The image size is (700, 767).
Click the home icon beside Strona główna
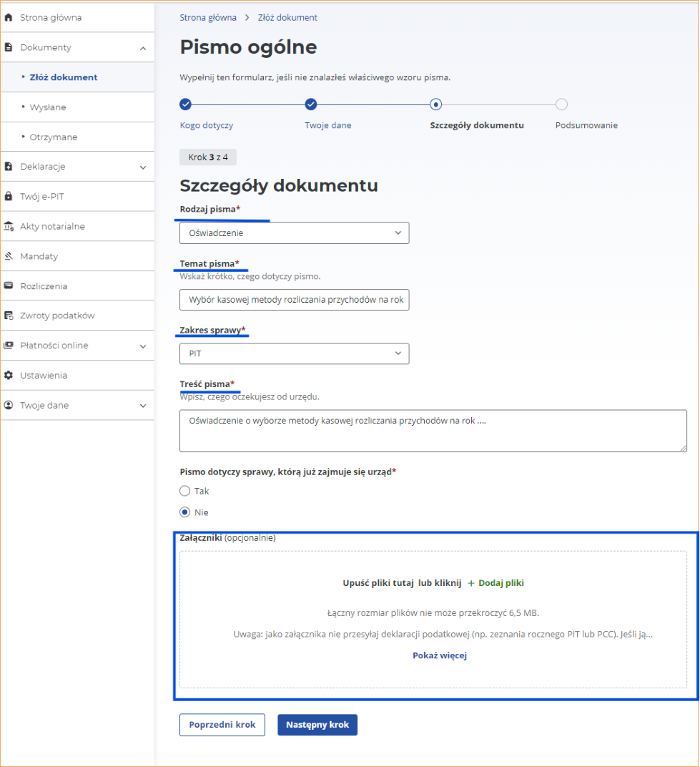(9, 17)
